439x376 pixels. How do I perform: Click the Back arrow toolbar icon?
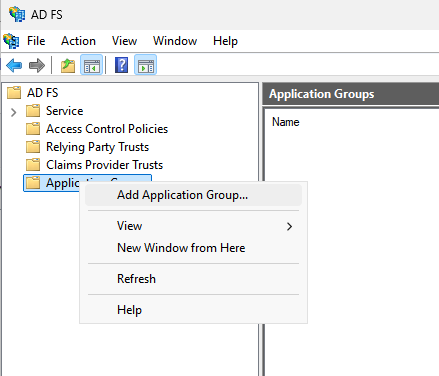tap(14, 65)
